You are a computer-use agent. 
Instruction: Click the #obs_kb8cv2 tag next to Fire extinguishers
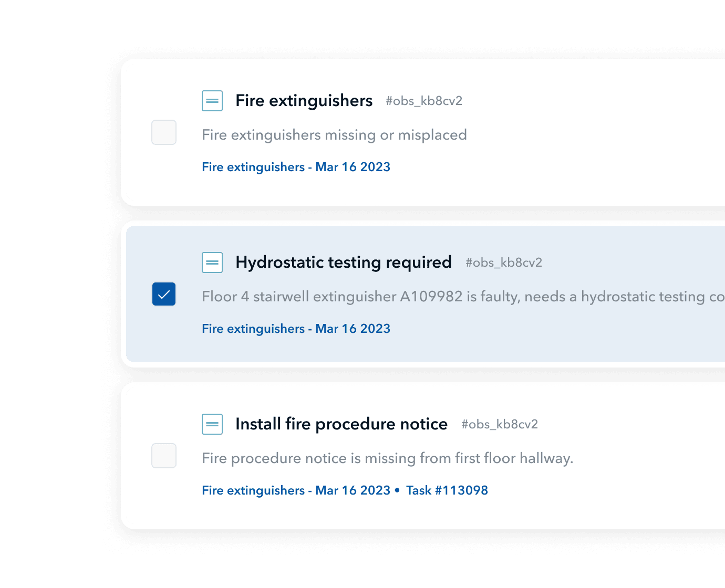click(424, 101)
